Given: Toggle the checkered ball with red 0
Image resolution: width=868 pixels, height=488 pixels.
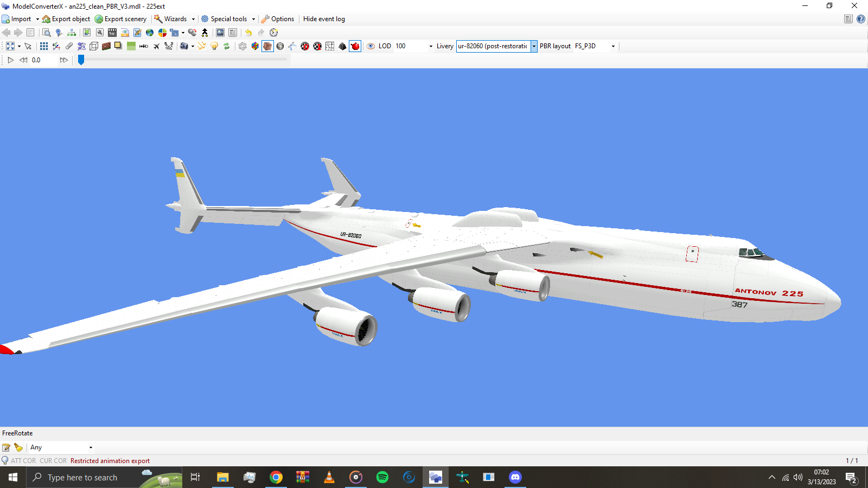Looking at the screenshot, I should (x=305, y=46).
